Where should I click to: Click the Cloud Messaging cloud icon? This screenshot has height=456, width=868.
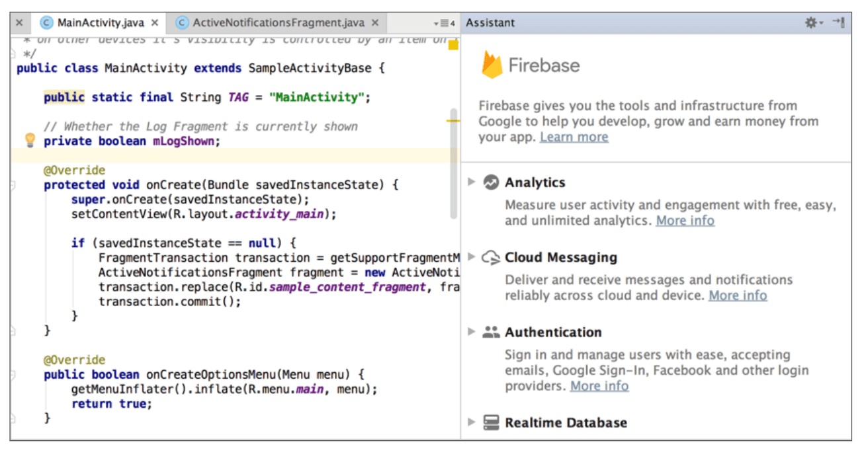point(491,258)
